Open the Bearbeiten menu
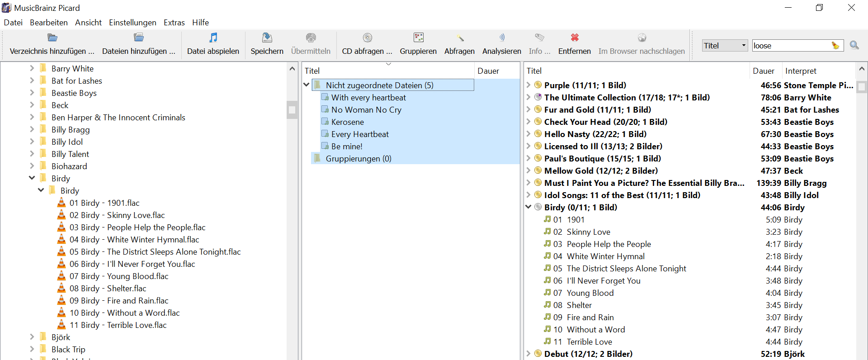 pyautogui.click(x=49, y=22)
